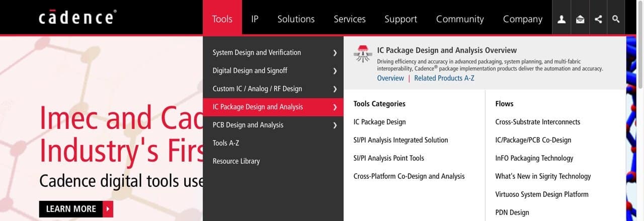Open SI/PI Analysis Integrated Solution
644x221 pixels.
pyautogui.click(x=400, y=140)
